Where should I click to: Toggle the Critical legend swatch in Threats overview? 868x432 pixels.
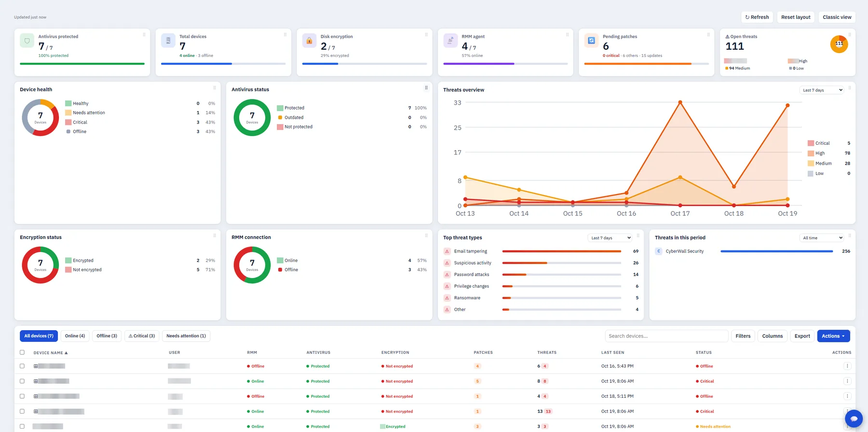(811, 143)
